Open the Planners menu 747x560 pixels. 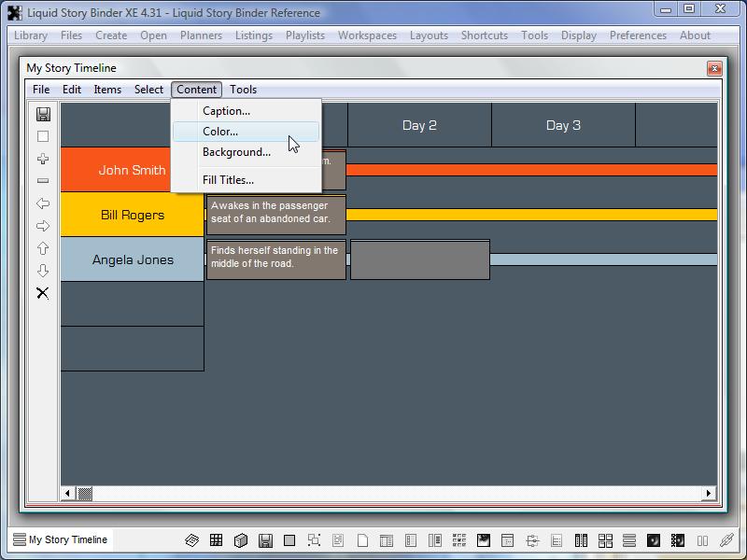coord(201,35)
